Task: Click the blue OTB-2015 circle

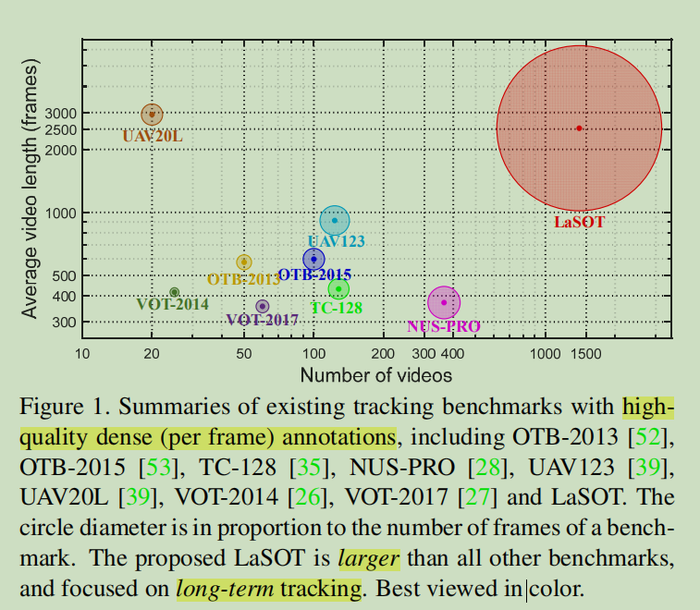Action: 313,260
